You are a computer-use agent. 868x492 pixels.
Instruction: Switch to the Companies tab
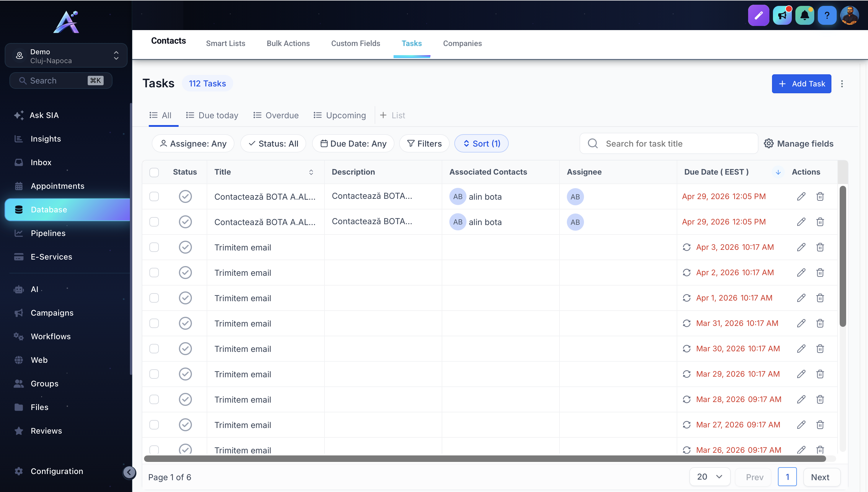click(x=462, y=43)
